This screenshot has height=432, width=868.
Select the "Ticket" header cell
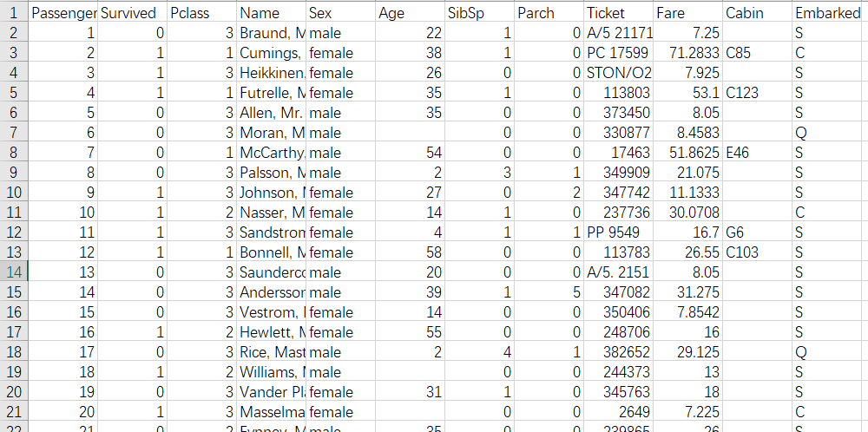pos(619,13)
